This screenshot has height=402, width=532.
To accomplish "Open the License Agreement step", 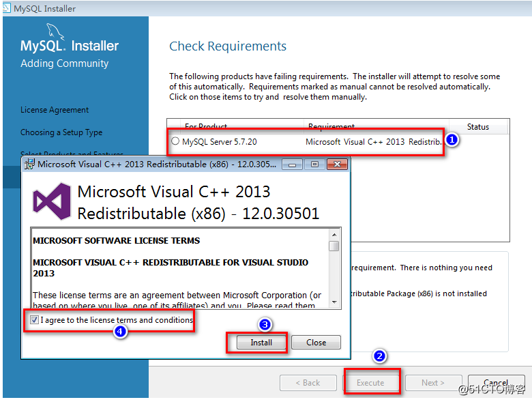I will pos(55,110).
